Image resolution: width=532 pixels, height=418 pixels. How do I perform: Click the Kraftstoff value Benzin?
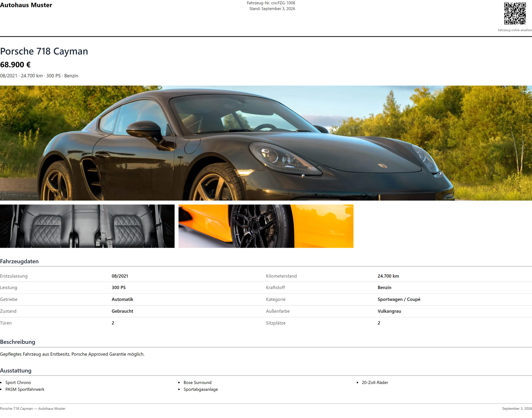384,288
